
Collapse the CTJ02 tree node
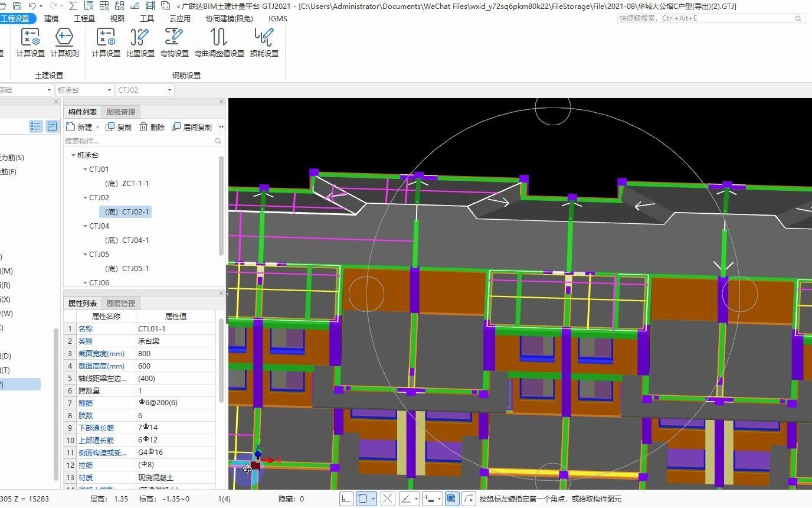pos(85,198)
